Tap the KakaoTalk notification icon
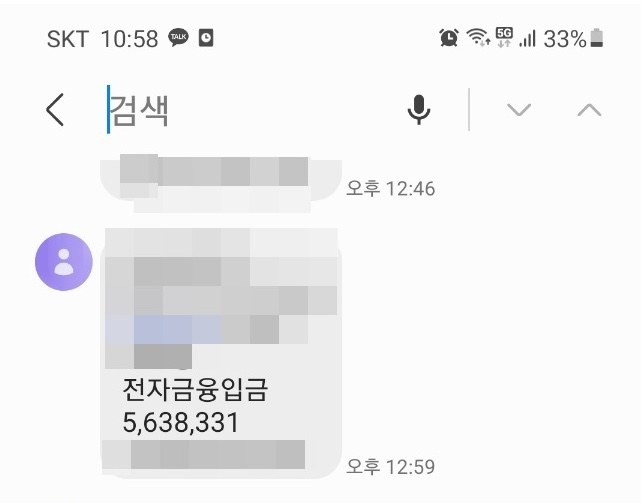This screenshot has width=641, height=503. [x=178, y=38]
